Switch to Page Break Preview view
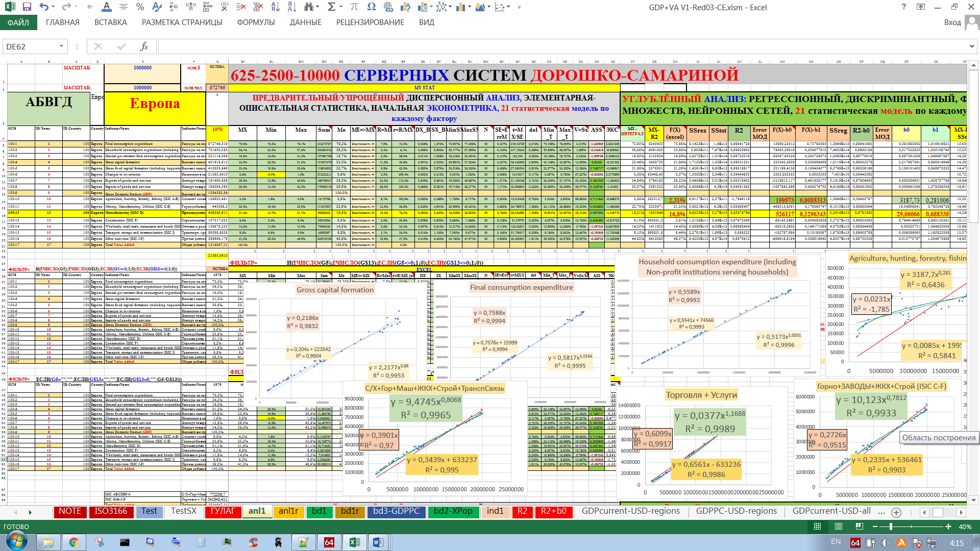980x551 pixels. (x=860, y=527)
